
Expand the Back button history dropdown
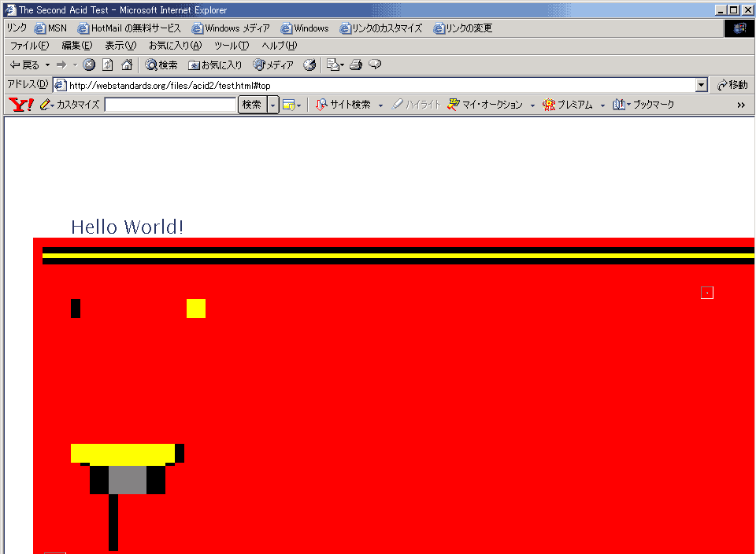click(47, 65)
